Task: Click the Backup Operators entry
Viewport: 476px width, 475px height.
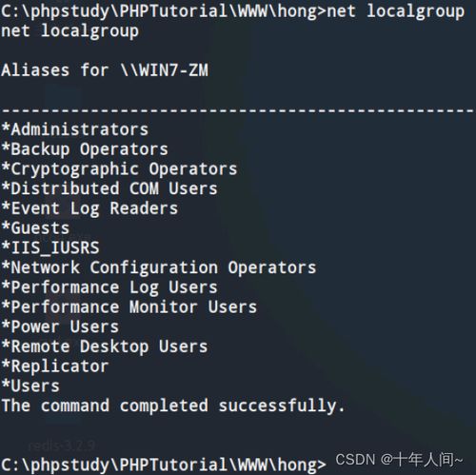Action: point(85,149)
